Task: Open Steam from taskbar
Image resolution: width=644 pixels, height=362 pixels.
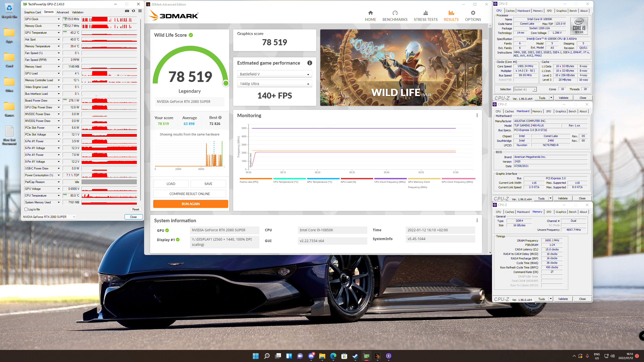Action: (355, 356)
